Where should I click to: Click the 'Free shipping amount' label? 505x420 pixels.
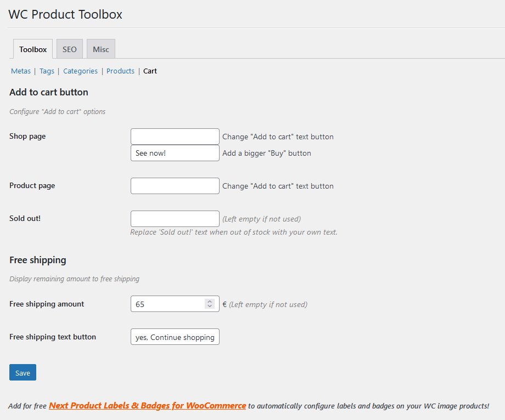tap(47, 304)
